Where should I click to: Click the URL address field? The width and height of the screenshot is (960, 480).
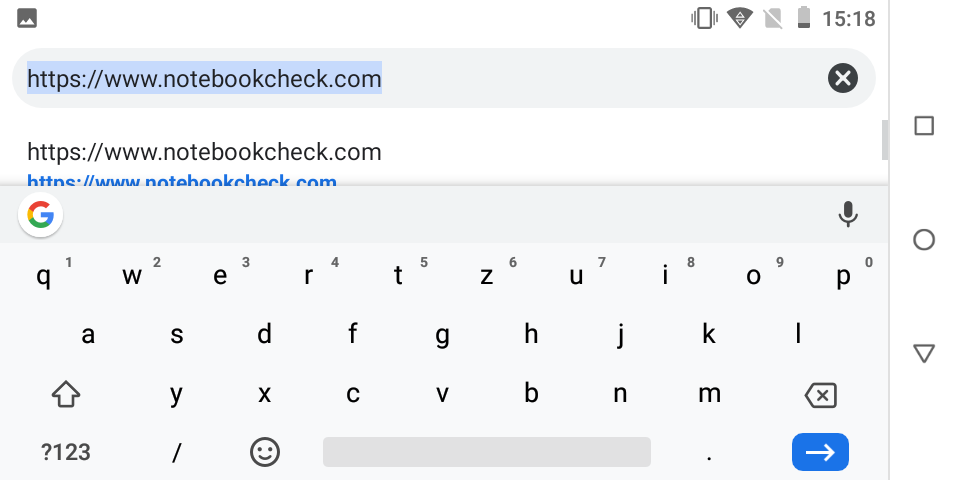(x=420, y=77)
